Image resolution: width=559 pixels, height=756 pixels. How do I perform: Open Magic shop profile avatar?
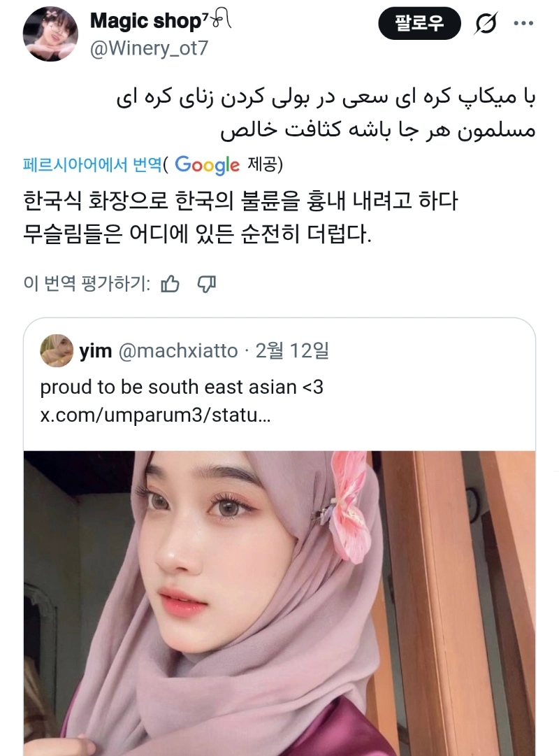50,34
